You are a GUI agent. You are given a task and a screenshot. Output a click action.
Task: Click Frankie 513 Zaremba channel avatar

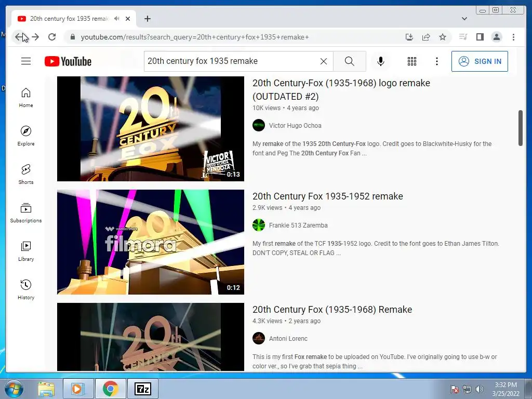(x=259, y=225)
